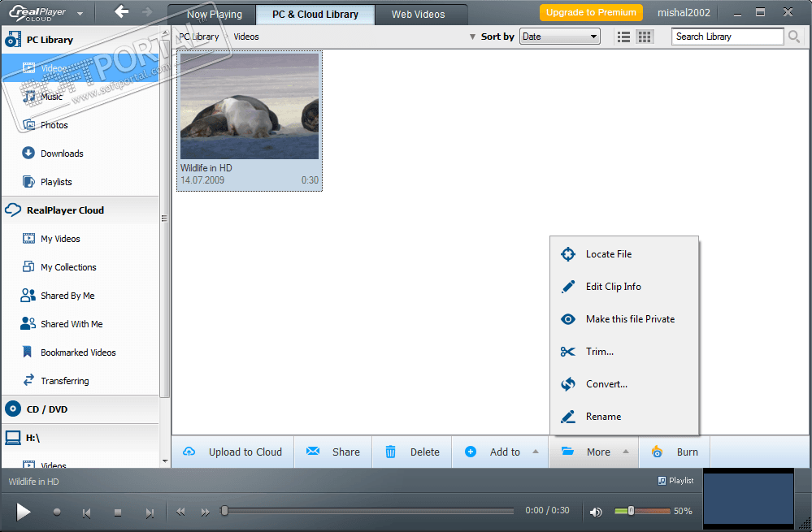Viewport: 812px width, 532px height.
Task: Click the Bookmarked Videos bookmark icon
Action: [28, 352]
